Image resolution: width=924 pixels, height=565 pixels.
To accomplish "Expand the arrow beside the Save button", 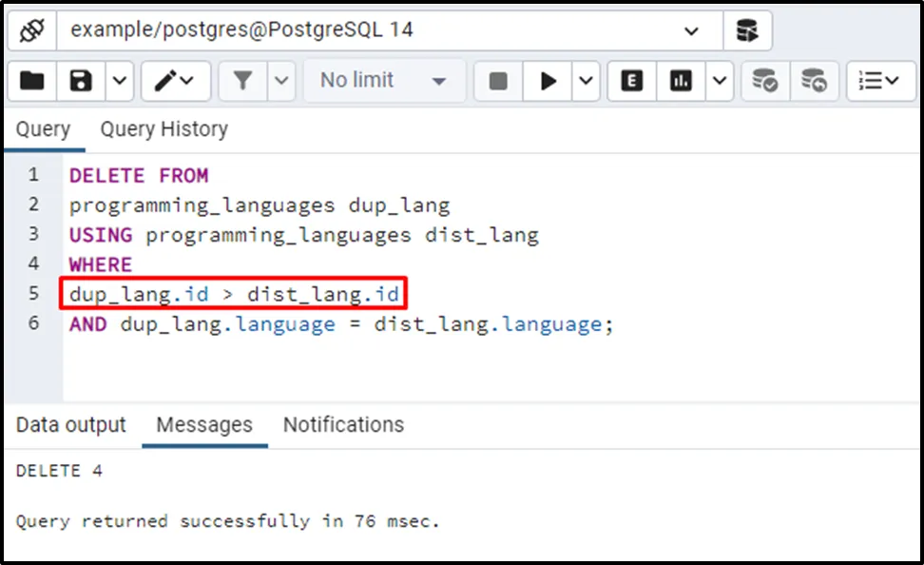I will click(x=119, y=81).
